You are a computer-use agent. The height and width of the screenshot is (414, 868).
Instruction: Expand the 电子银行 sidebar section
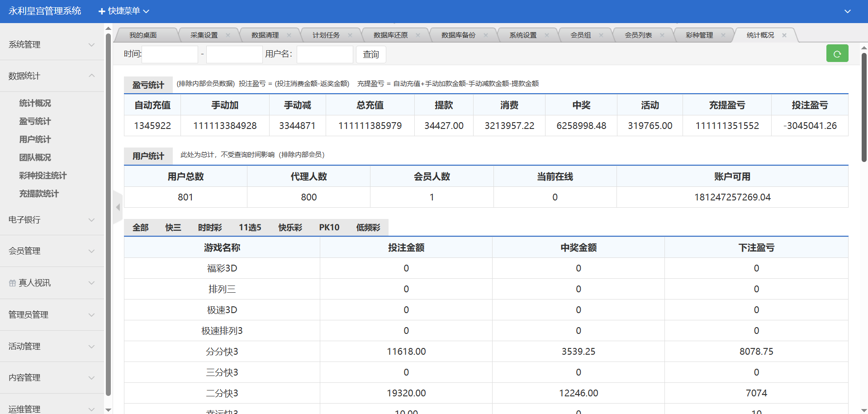click(x=52, y=219)
